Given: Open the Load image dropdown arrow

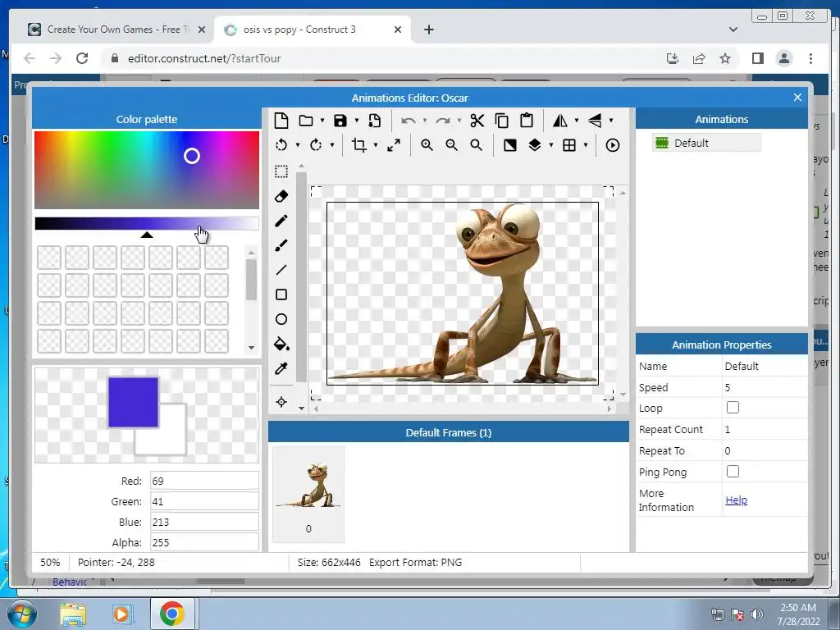Looking at the screenshot, I should [x=322, y=121].
